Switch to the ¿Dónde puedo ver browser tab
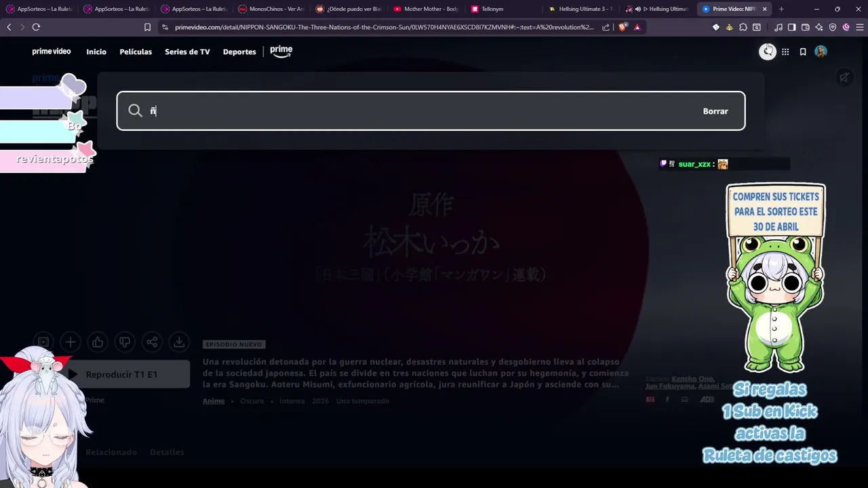 349,9
